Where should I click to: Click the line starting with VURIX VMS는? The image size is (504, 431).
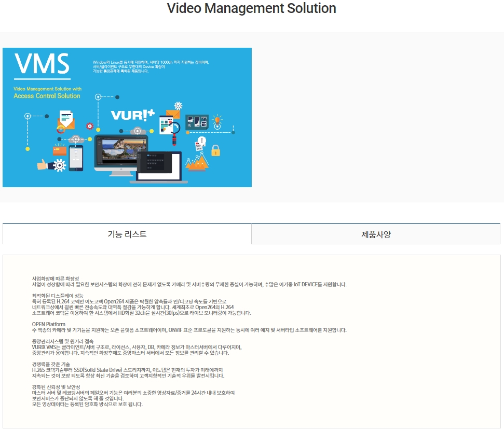tap(137, 347)
